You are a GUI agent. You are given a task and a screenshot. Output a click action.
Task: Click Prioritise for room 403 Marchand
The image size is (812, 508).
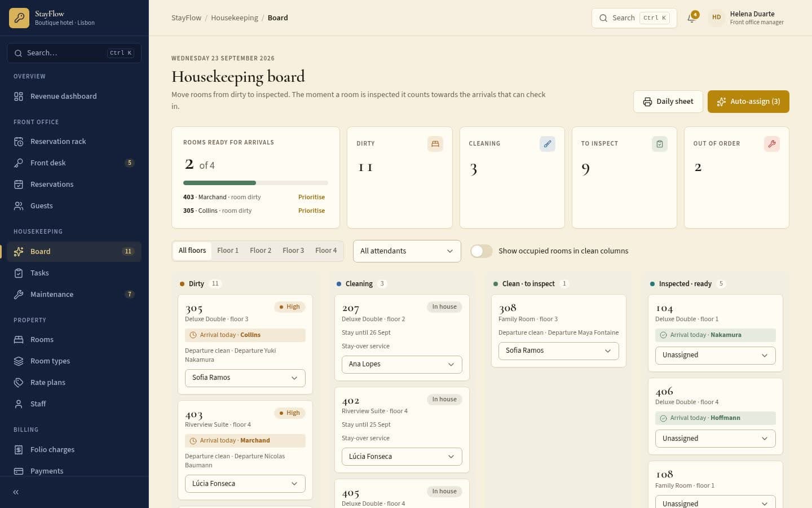(x=312, y=198)
